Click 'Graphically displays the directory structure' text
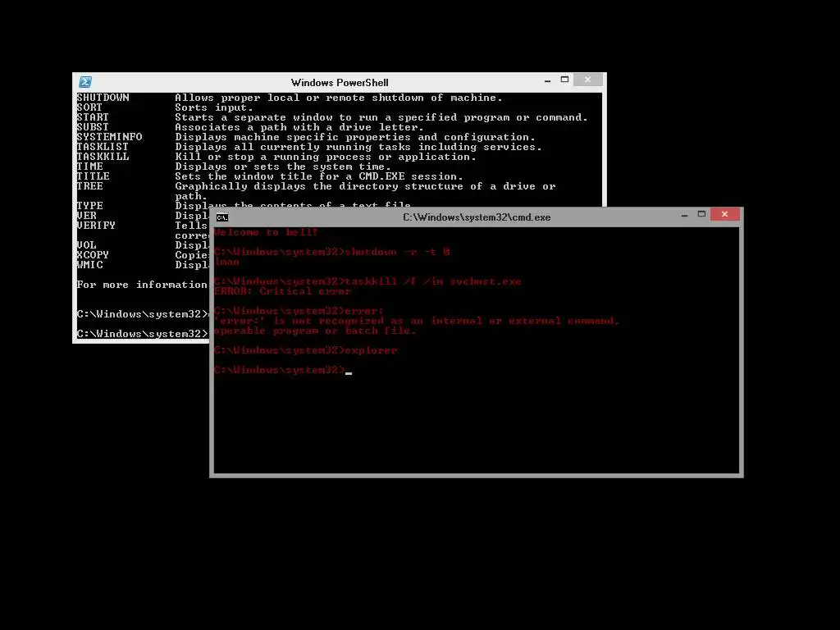The height and width of the screenshot is (630, 840). [x=365, y=186]
